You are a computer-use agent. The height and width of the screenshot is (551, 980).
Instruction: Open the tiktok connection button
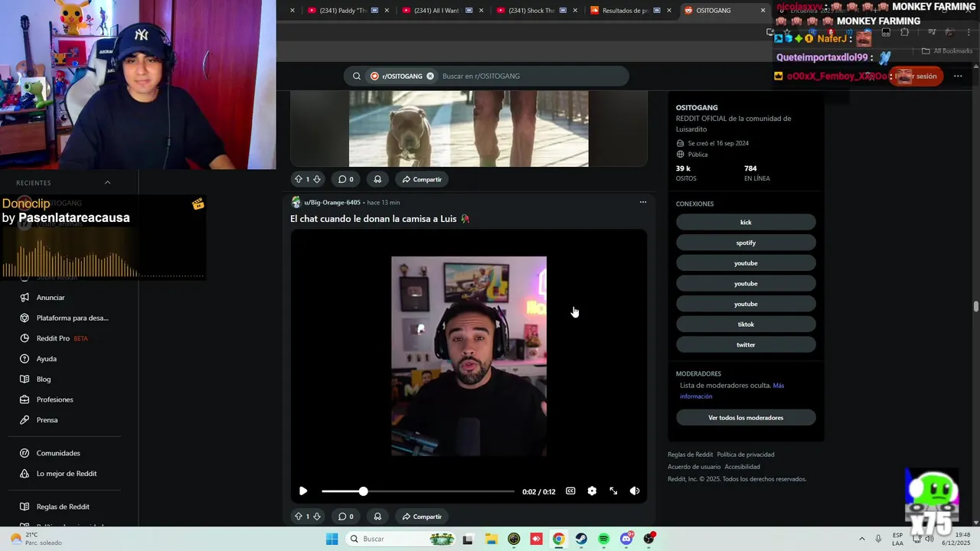[746, 324]
